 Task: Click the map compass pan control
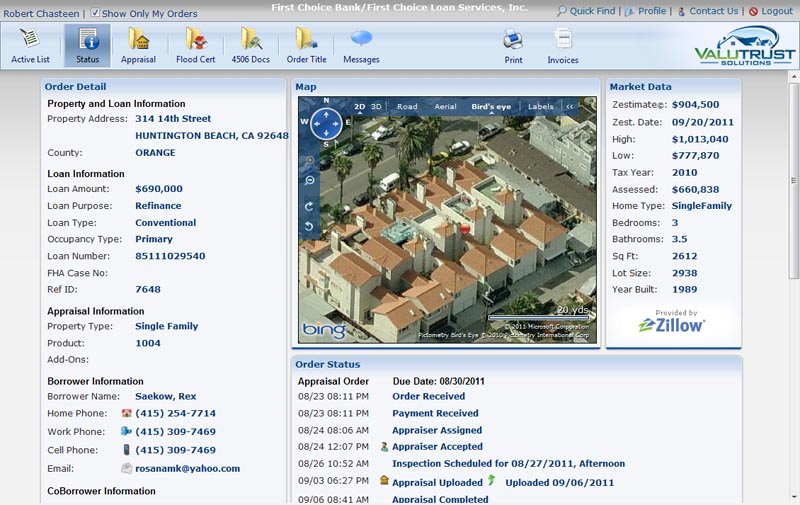[327, 123]
